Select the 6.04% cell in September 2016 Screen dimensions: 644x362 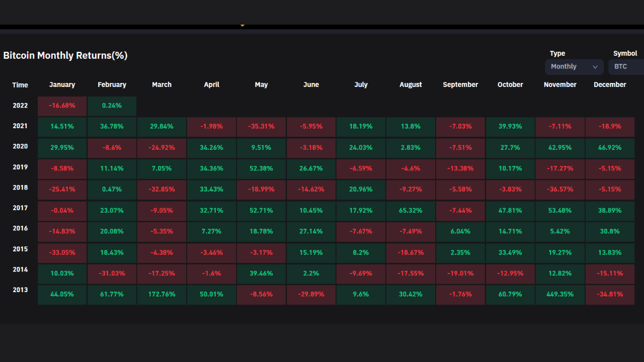click(x=460, y=232)
